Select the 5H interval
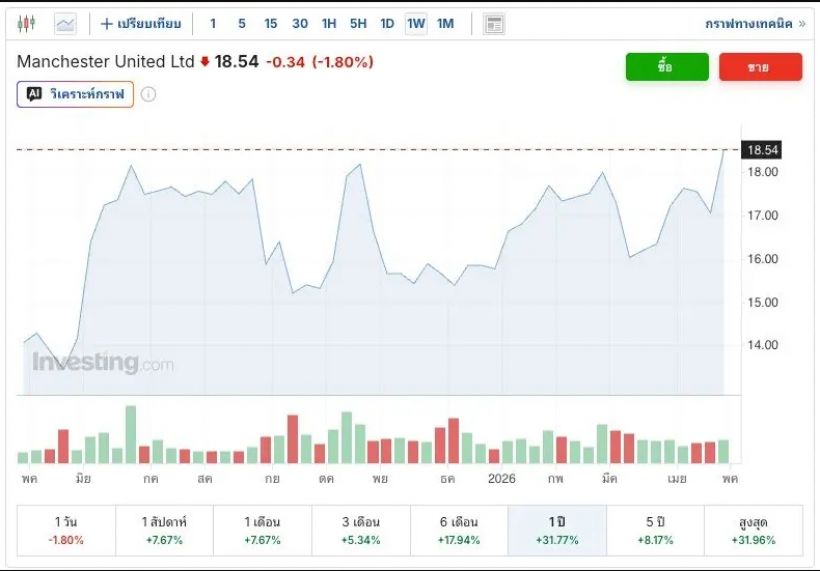This screenshot has width=820, height=571. pyautogui.click(x=358, y=24)
